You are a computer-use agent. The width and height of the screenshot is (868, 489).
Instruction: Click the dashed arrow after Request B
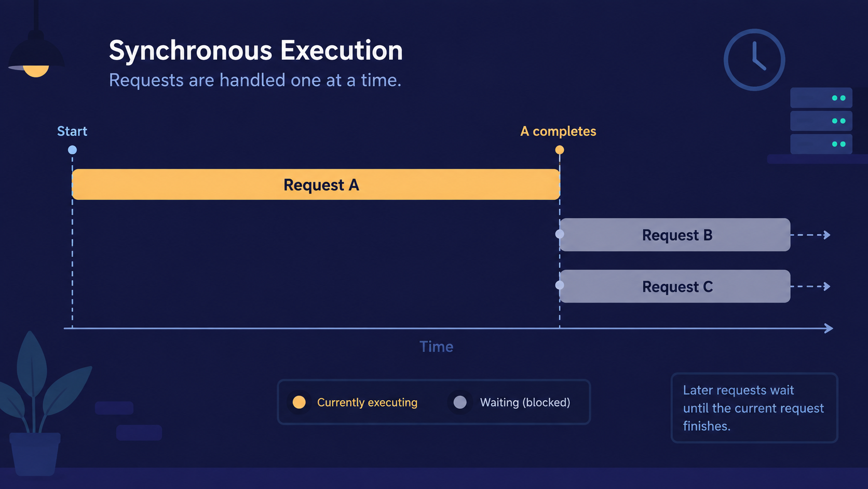coord(811,235)
